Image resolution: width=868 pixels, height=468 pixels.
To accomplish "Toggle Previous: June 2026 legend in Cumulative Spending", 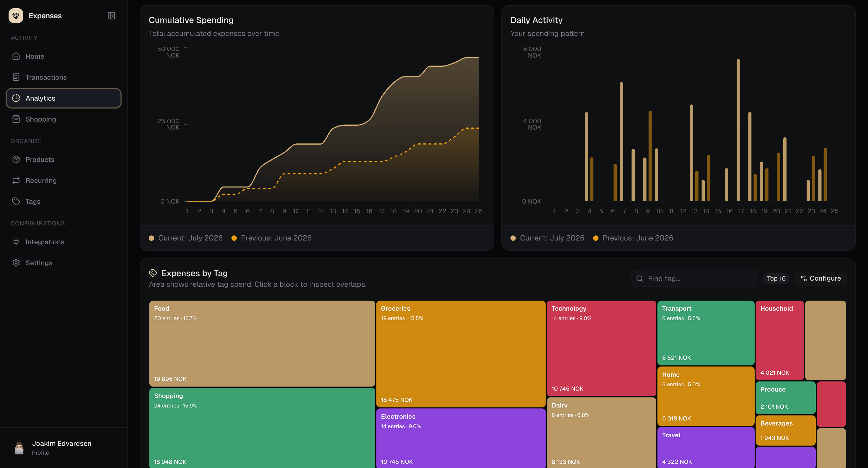I will [x=272, y=238].
